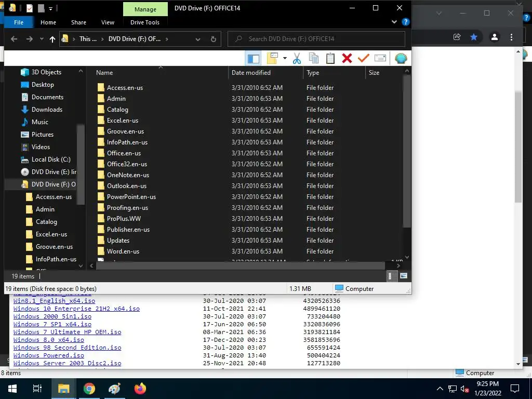
Task: Click the Publisher.en-us folder icon
Action: coord(101,229)
